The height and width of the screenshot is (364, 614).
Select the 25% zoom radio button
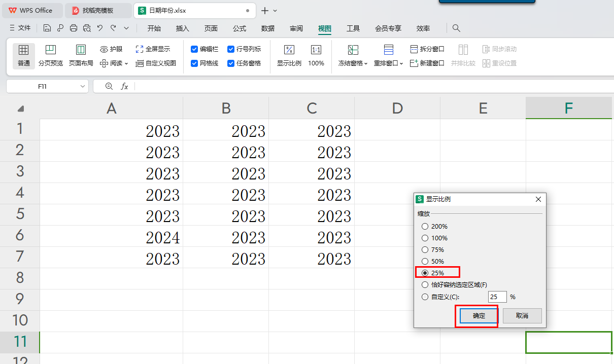pos(425,273)
